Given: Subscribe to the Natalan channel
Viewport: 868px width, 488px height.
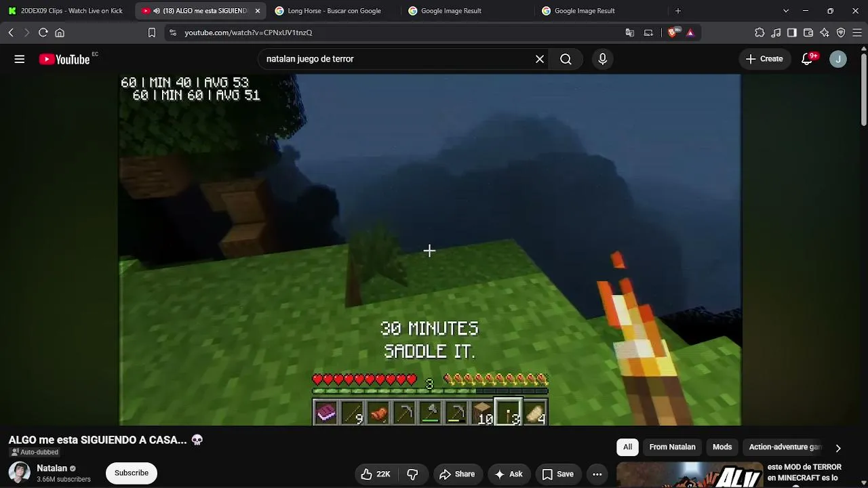Looking at the screenshot, I should [x=132, y=473].
